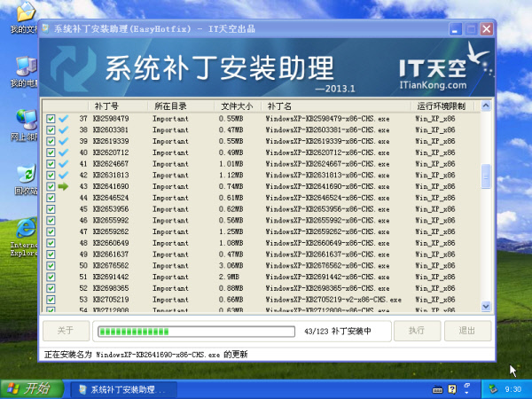Click the scroll down arrow of patch list
Viewport: 532px width, 399px height.
[x=486, y=306]
